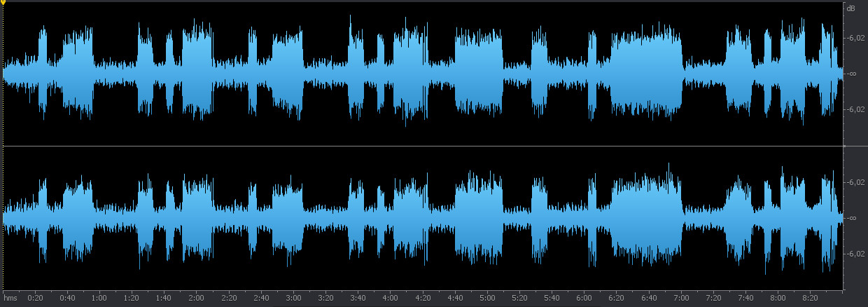Click the 0:40 mark on the time ruler
The image size is (868, 307).
67,297
